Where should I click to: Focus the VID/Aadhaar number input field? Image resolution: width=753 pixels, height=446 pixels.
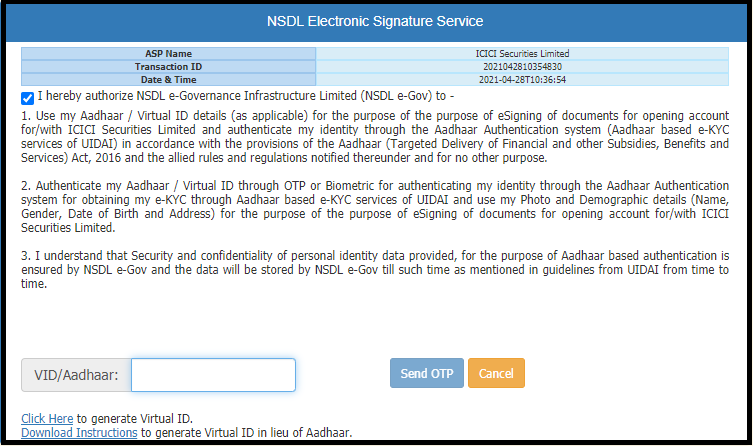[213, 375]
